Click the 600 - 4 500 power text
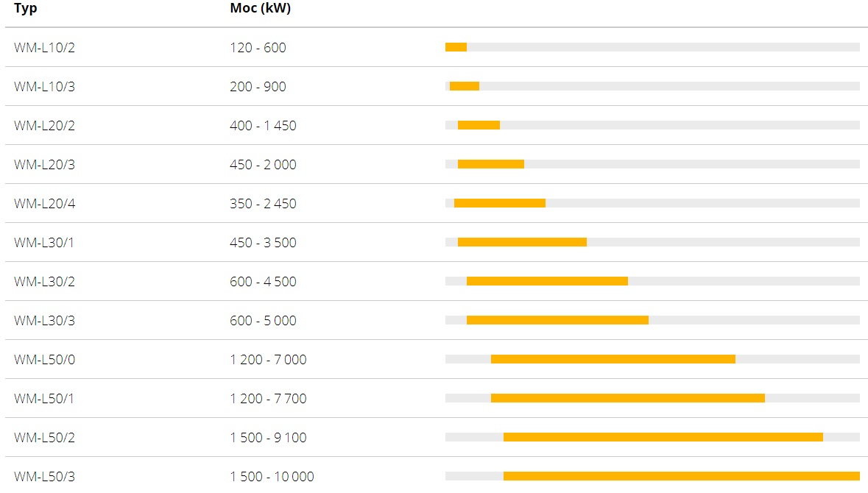868x493 pixels. [263, 282]
